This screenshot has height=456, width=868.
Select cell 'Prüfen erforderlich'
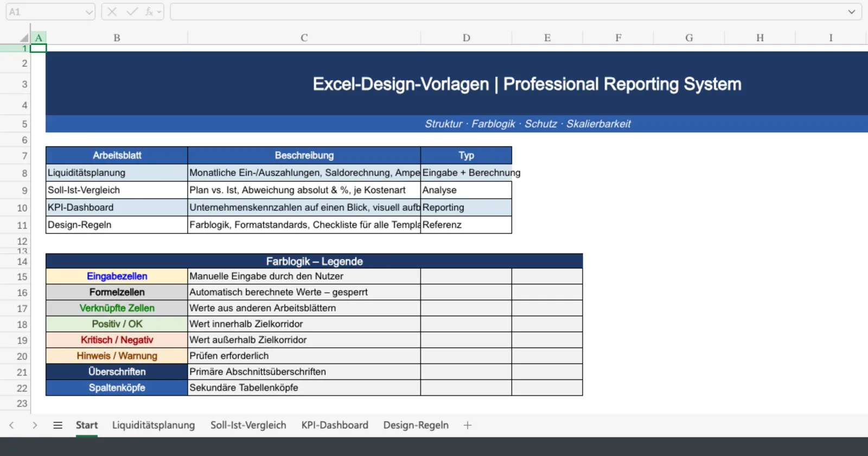click(304, 356)
